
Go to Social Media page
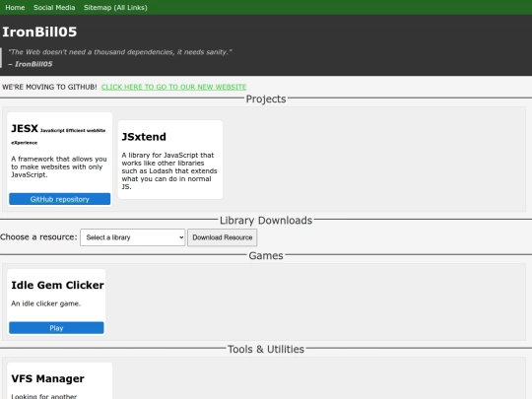click(54, 8)
